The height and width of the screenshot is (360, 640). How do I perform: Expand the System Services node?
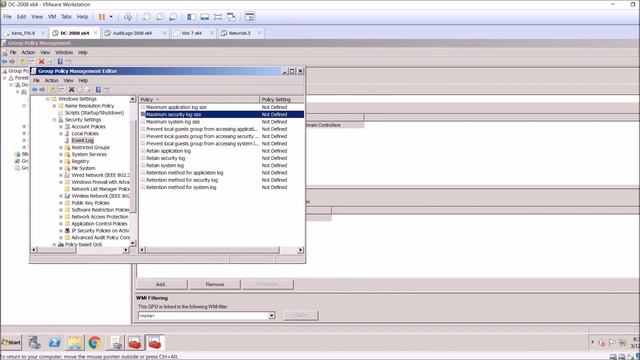coord(61,154)
